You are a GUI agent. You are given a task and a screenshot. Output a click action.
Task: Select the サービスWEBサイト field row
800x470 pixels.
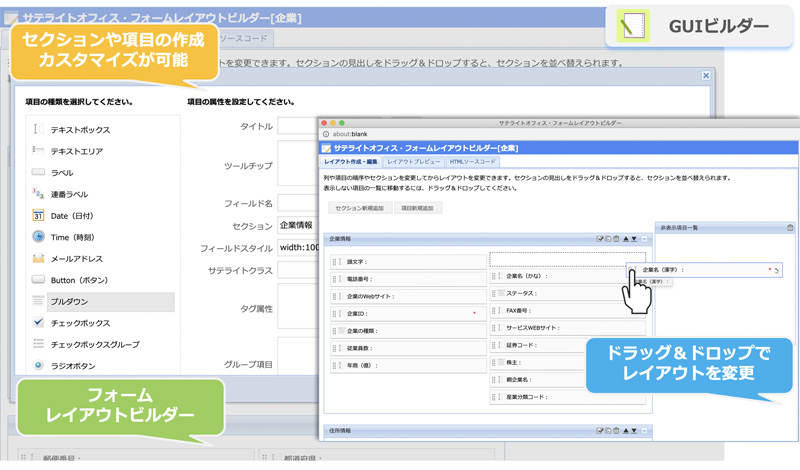tap(567, 328)
